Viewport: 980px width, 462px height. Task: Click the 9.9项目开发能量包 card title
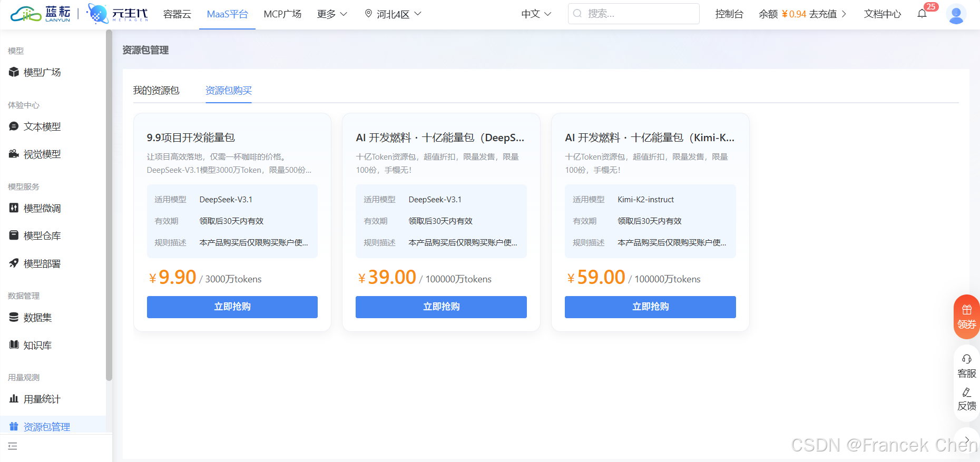coord(191,137)
